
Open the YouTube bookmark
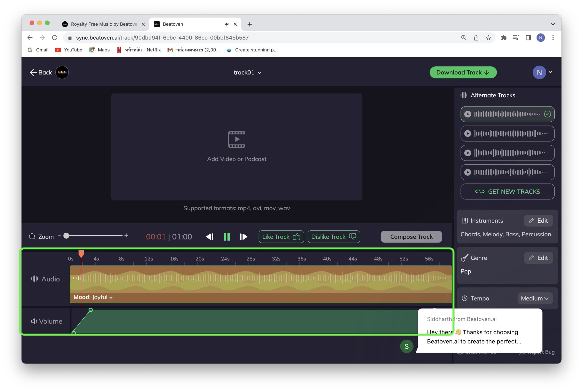[x=68, y=50]
